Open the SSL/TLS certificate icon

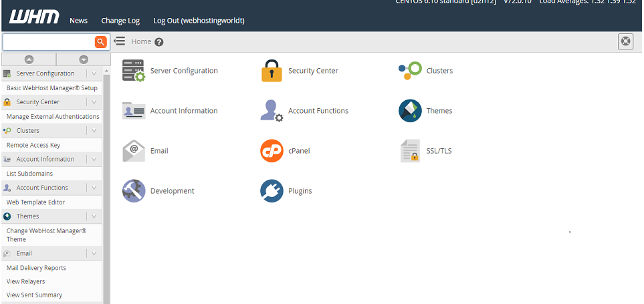click(x=409, y=151)
